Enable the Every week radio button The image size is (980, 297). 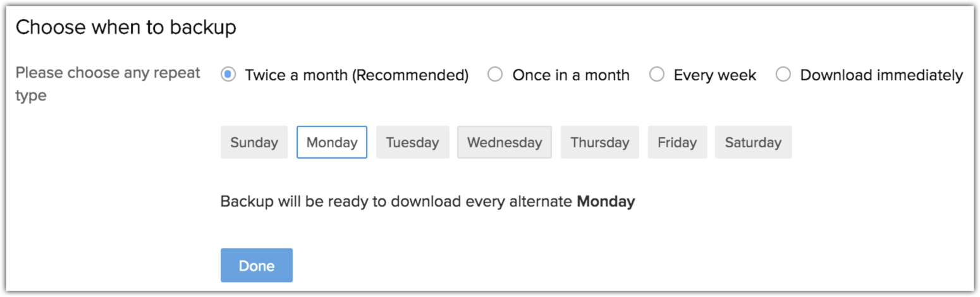tap(657, 75)
